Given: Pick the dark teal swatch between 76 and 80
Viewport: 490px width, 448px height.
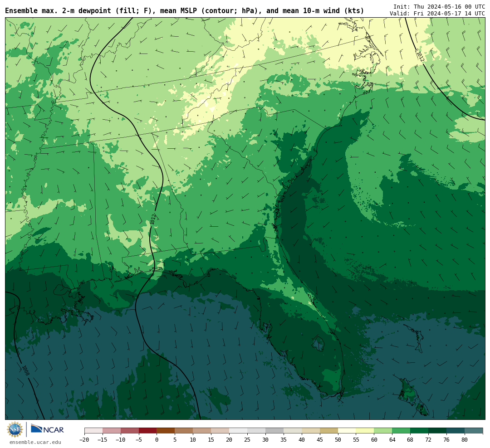Looking at the screenshot, I should [x=456, y=431].
